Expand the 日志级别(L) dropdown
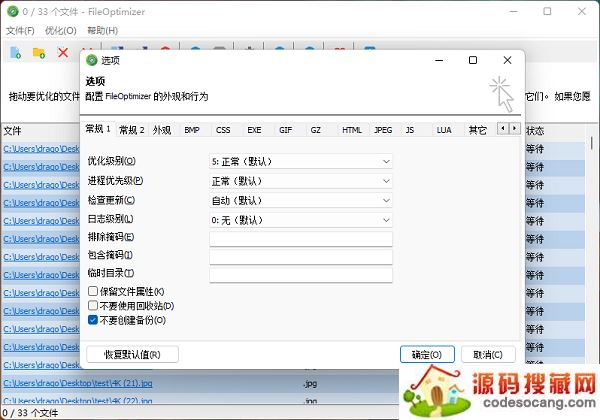The height and width of the screenshot is (420, 600). point(301,220)
